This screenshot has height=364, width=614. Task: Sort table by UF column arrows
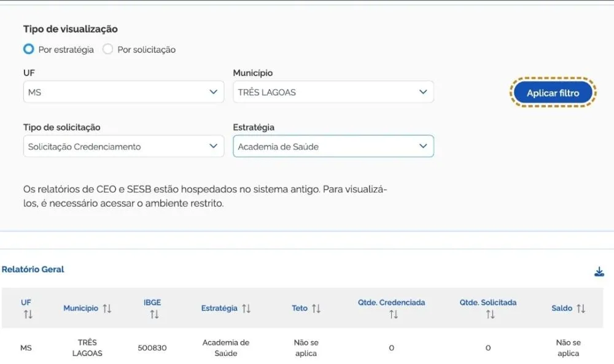click(28, 314)
